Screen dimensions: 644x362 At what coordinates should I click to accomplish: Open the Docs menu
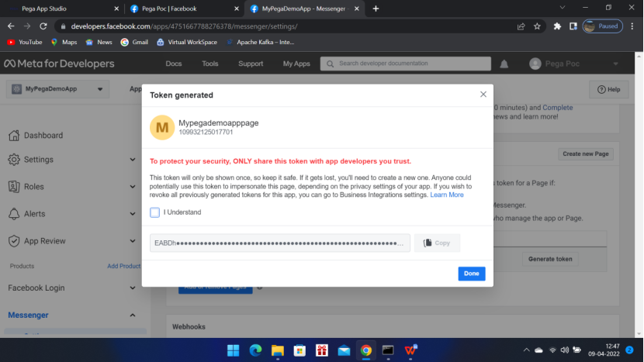tap(174, 64)
